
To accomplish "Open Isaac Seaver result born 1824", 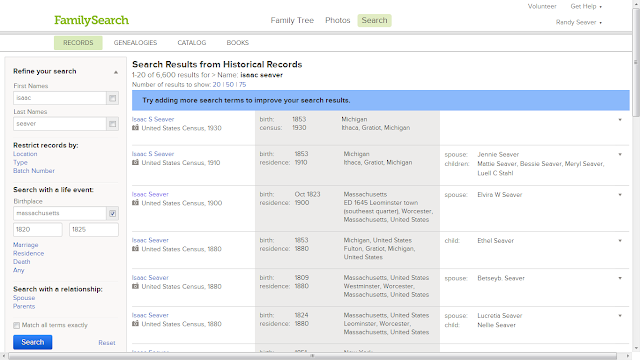I will point(150,315).
